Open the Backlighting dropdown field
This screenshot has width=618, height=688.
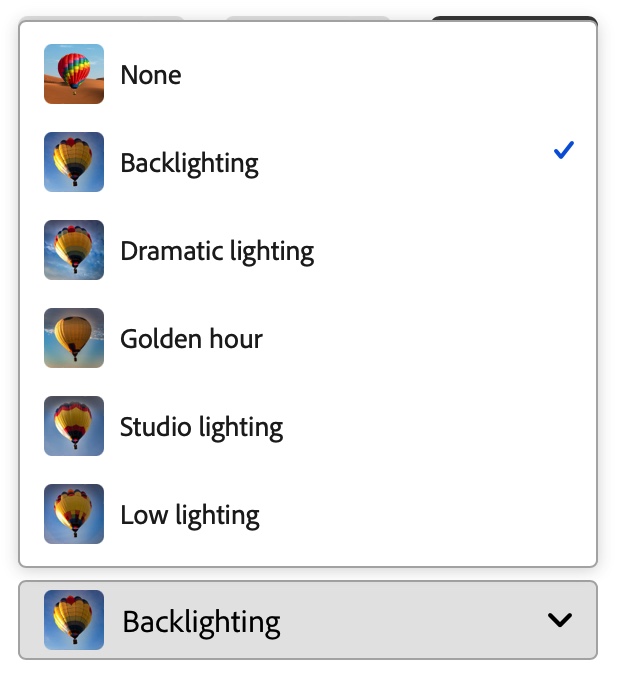(308, 620)
